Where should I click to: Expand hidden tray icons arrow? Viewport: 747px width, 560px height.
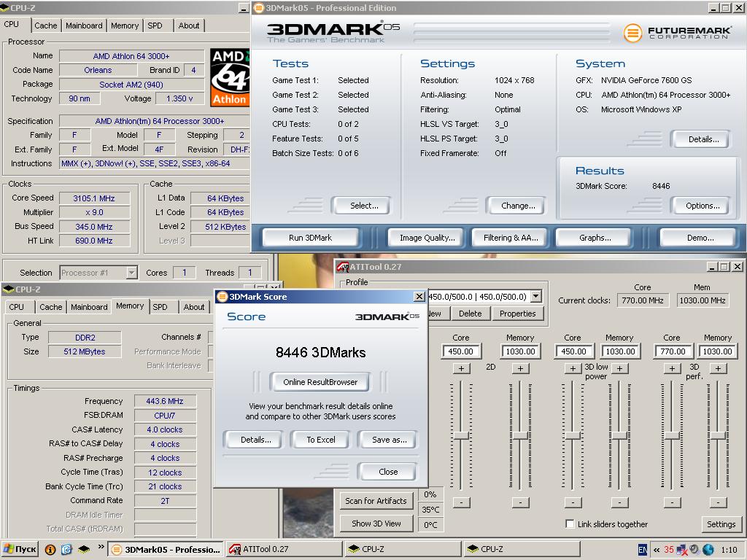(657, 550)
